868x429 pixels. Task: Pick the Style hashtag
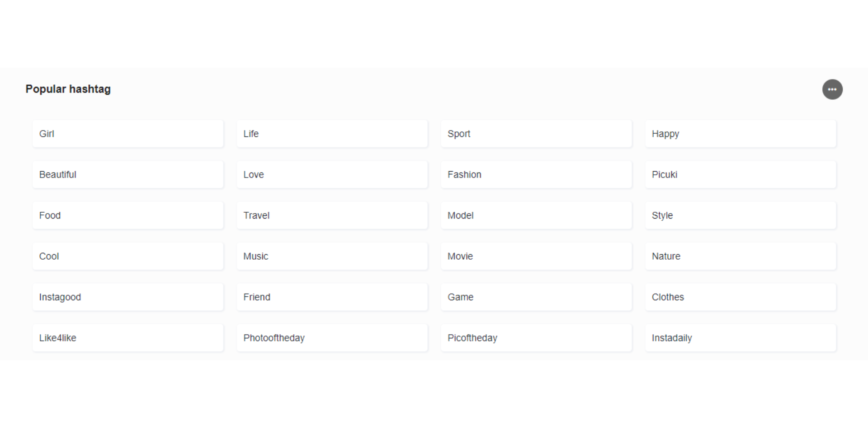tap(741, 215)
